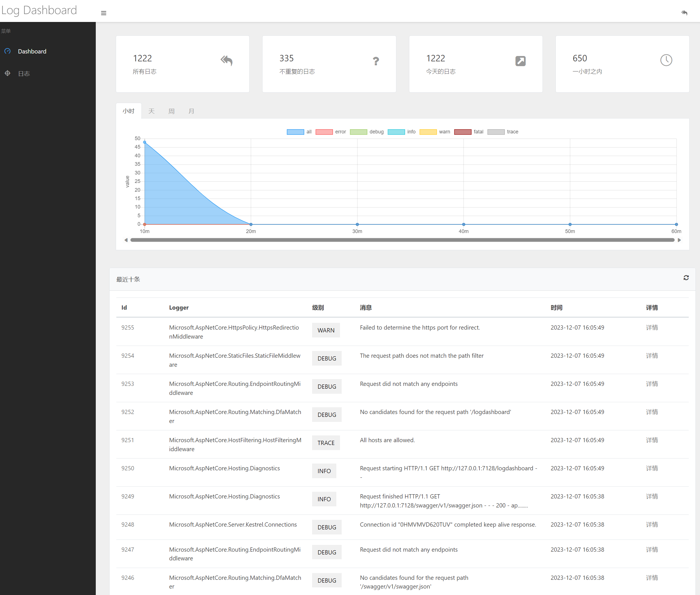This screenshot has width=700, height=595.
Task: Open 详情 for log 9251
Action: 652,440
